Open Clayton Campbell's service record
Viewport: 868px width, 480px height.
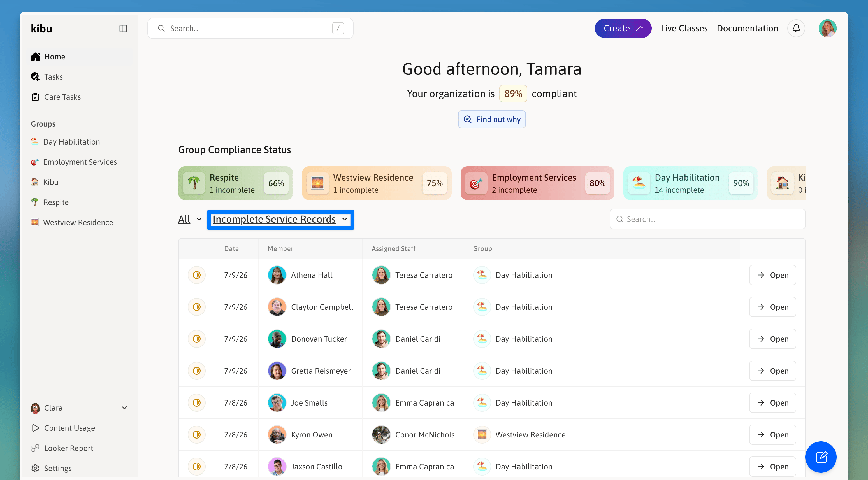point(772,307)
